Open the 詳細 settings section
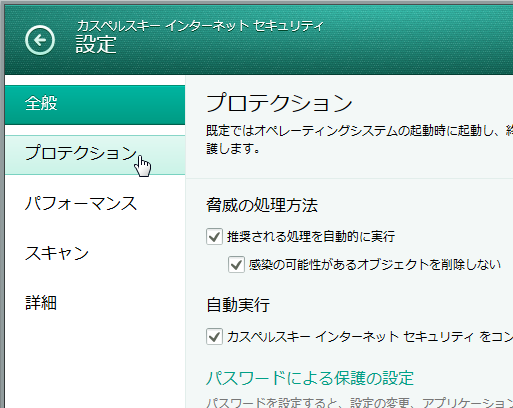 [x=95, y=303]
